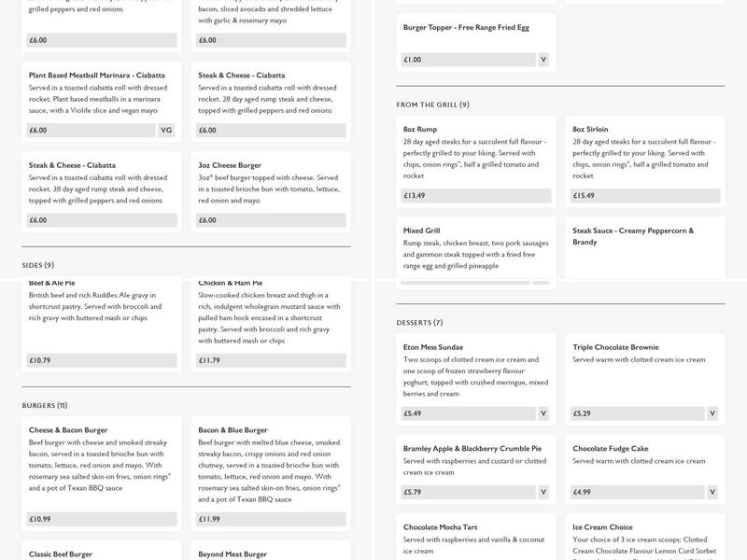Select the 8oz Rump steak title
Screen dimensions: 747x560
[419, 130]
